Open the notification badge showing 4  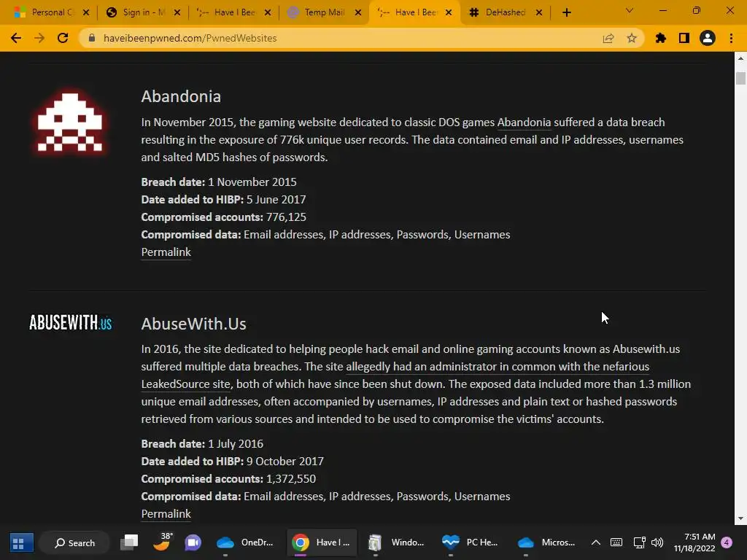point(727,542)
